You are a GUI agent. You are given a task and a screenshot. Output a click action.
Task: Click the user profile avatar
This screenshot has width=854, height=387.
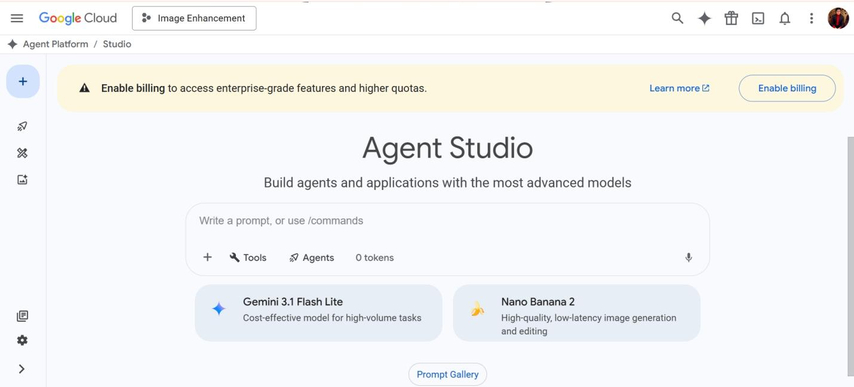[x=838, y=19]
